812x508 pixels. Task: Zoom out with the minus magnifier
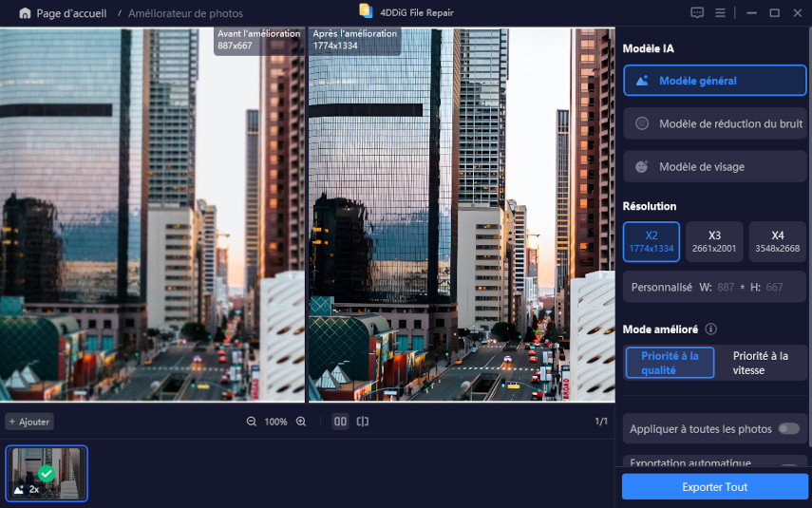(x=252, y=422)
